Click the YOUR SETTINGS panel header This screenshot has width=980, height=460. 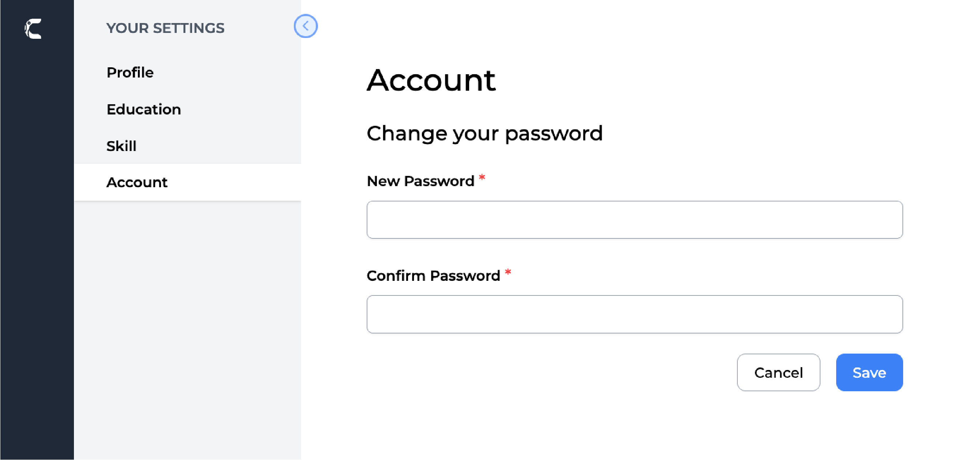pyautogui.click(x=165, y=28)
